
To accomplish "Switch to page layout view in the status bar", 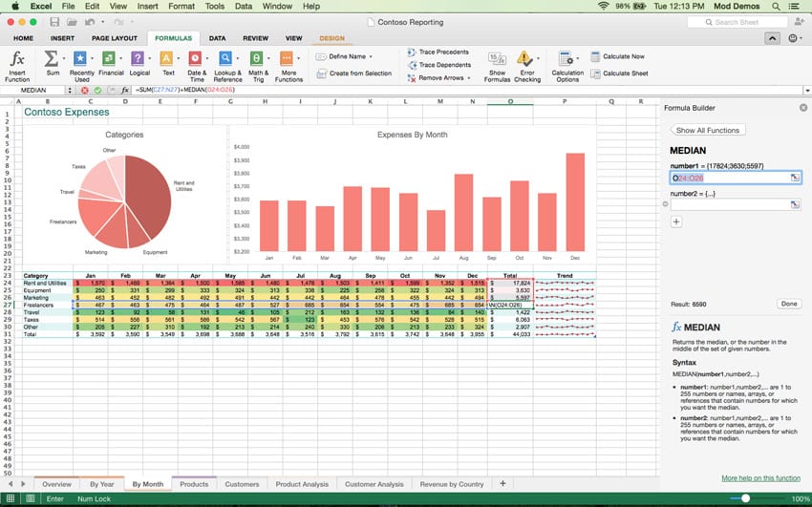I will click(30, 498).
